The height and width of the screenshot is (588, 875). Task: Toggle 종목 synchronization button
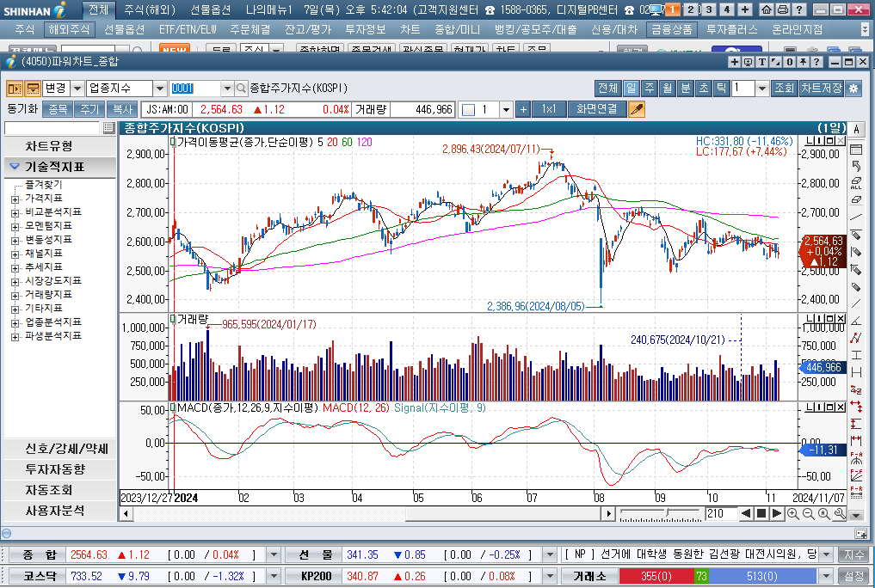(x=58, y=109)
